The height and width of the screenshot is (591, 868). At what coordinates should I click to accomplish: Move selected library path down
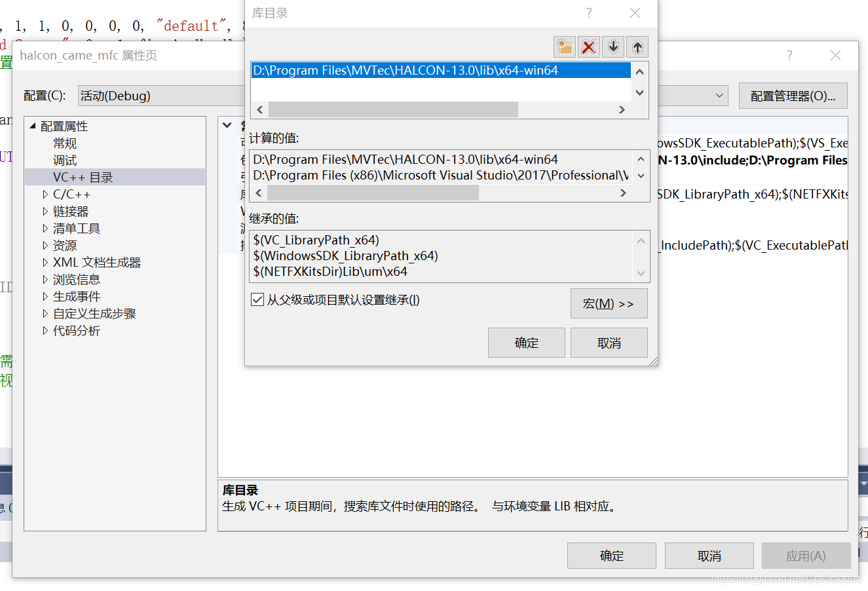coord(613,47)
